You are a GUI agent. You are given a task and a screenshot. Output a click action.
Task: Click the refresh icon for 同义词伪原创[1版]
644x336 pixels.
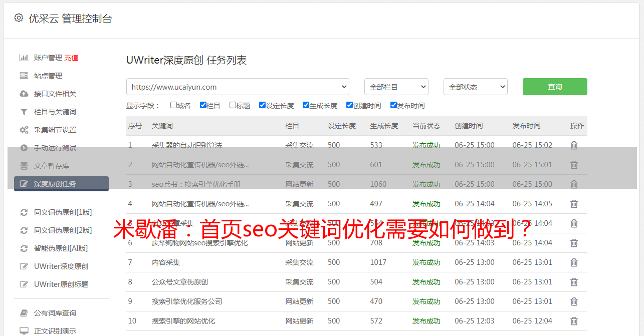click(24, 212)
